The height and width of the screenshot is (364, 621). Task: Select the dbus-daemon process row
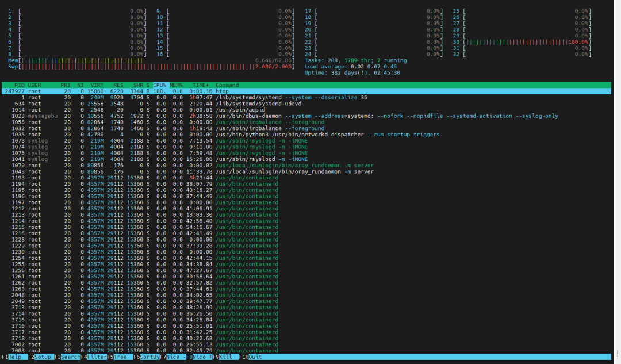[306, 116]
